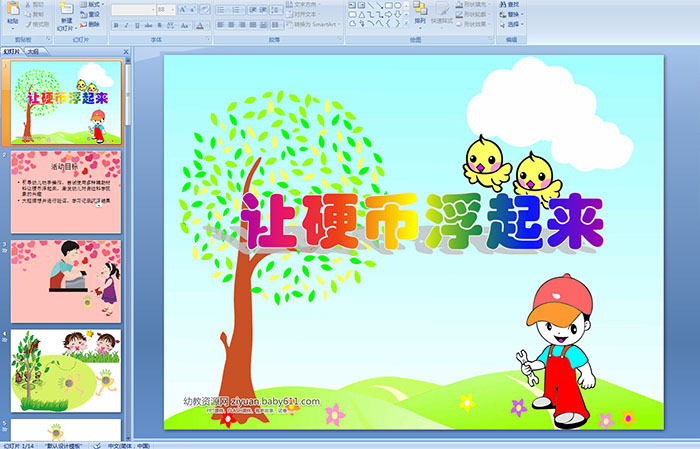Screen dimensions: 700x449
Task: Click the Font Color (A) button
Action: point(200,25)
